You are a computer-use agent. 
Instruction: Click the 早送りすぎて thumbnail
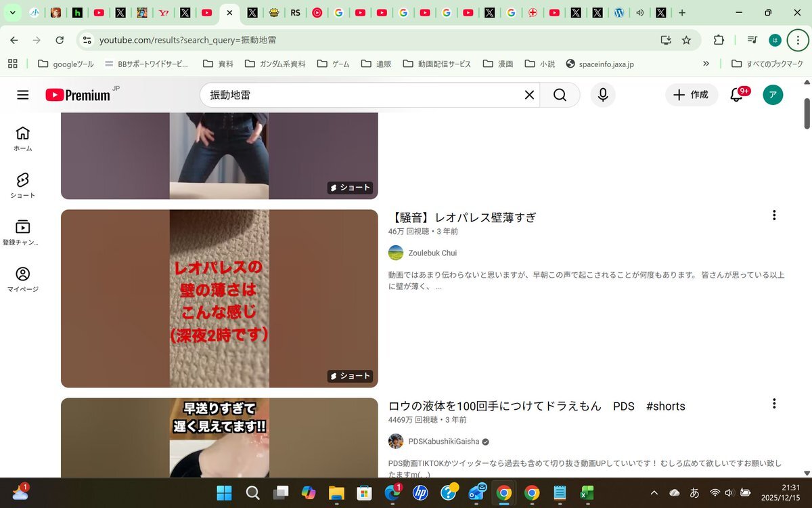coord(219,438)
